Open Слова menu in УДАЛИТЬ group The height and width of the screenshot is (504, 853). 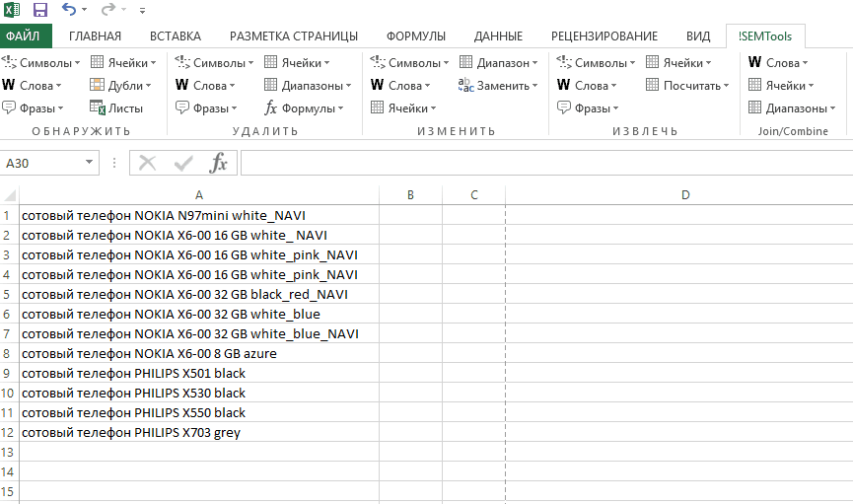205,86
